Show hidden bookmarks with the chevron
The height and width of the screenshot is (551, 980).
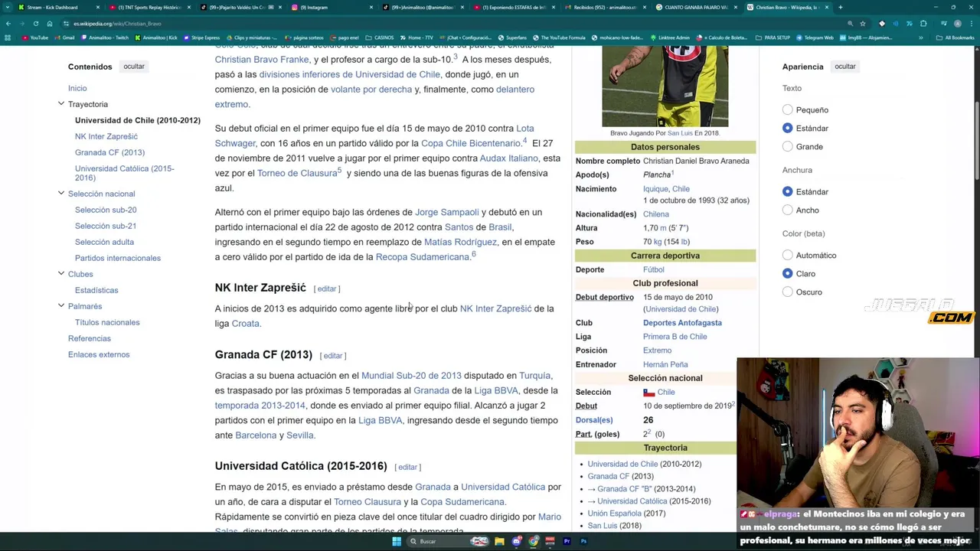(920, 37)
